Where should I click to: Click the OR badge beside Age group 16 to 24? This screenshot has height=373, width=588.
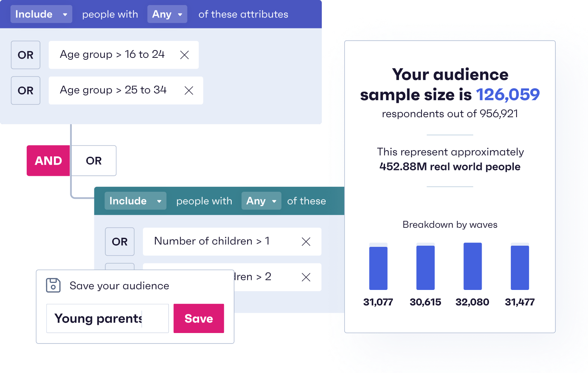pyautogui.click(x=25, y=55)
